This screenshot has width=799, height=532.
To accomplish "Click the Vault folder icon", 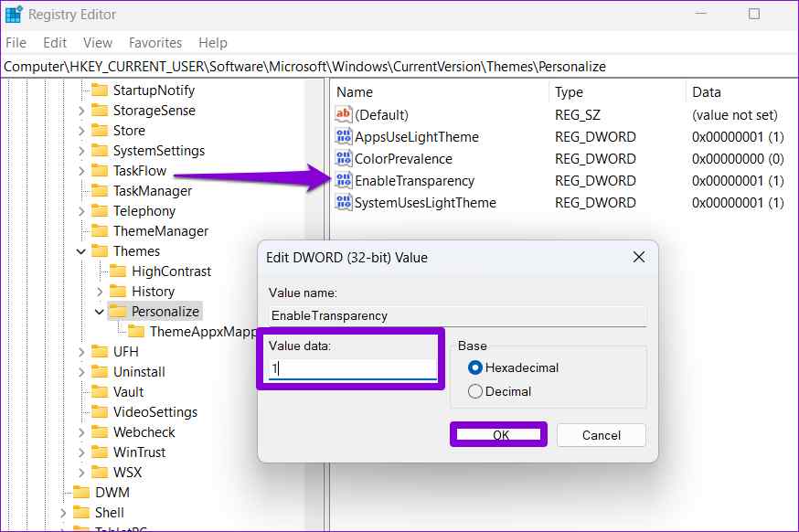I will click(x=100, y=392).
